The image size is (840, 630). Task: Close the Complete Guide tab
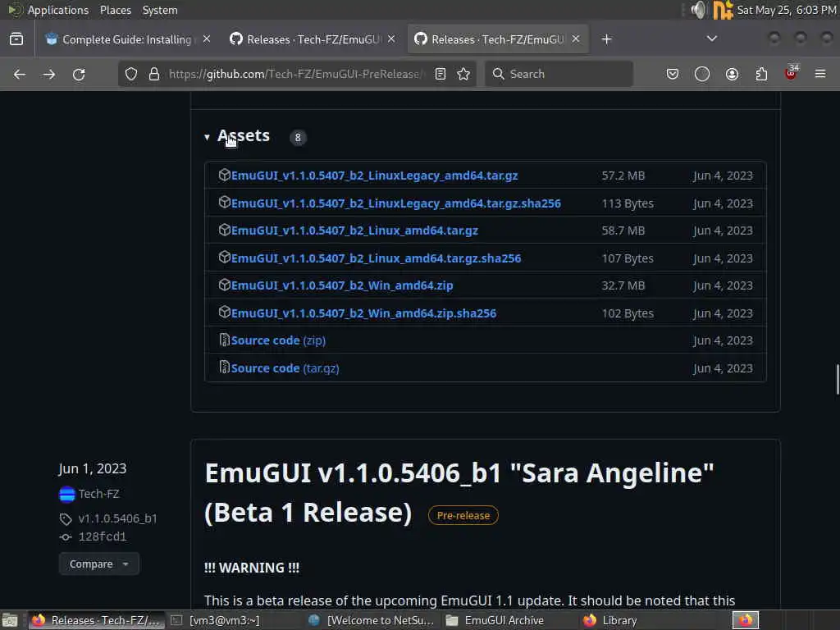(207, 39)
